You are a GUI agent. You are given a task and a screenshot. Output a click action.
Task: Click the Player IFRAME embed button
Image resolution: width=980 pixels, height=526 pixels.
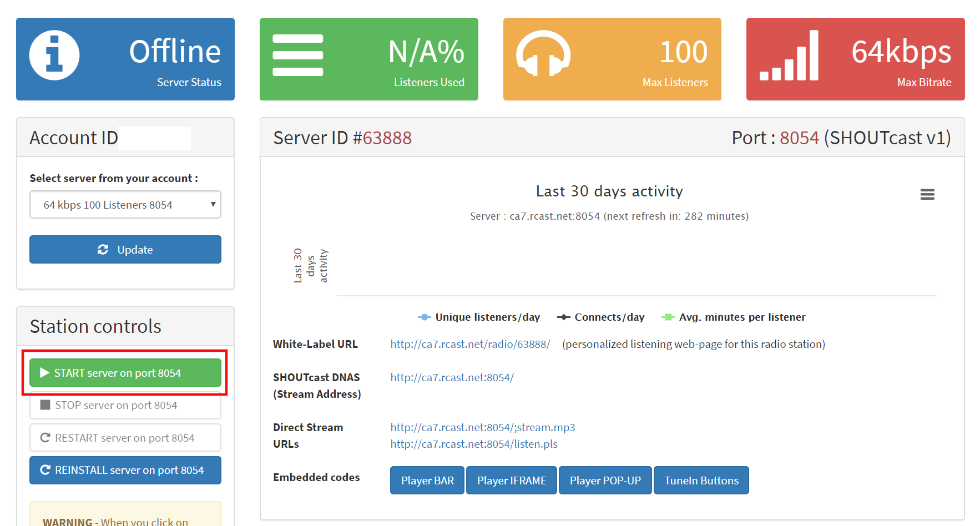pos(511,480)
